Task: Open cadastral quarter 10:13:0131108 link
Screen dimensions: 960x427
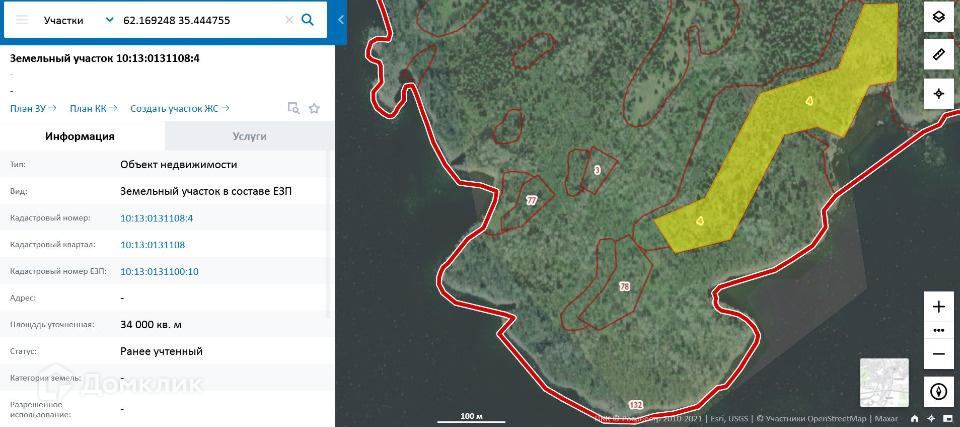Action: click(x=152, y=245)
